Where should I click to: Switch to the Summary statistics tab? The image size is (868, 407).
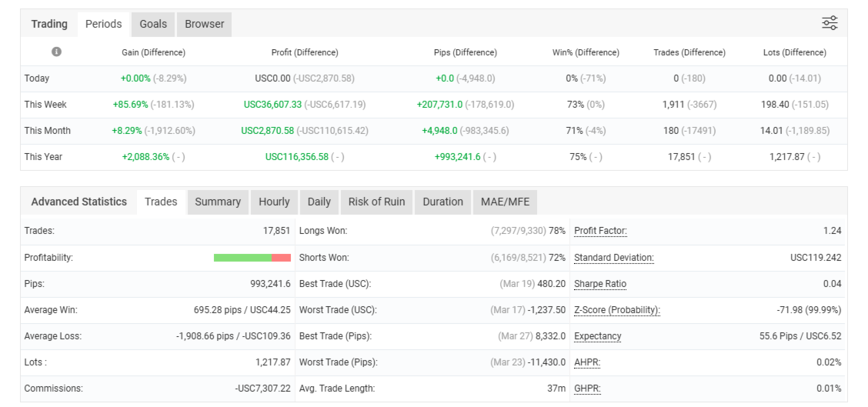[x=218, y=202]
